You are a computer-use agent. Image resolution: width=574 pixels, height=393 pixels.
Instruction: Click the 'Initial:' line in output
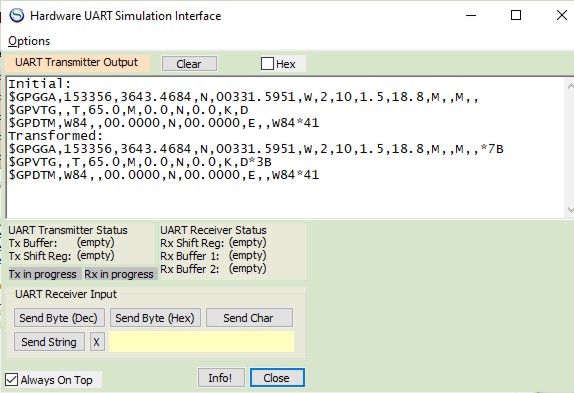click(40, 84)
